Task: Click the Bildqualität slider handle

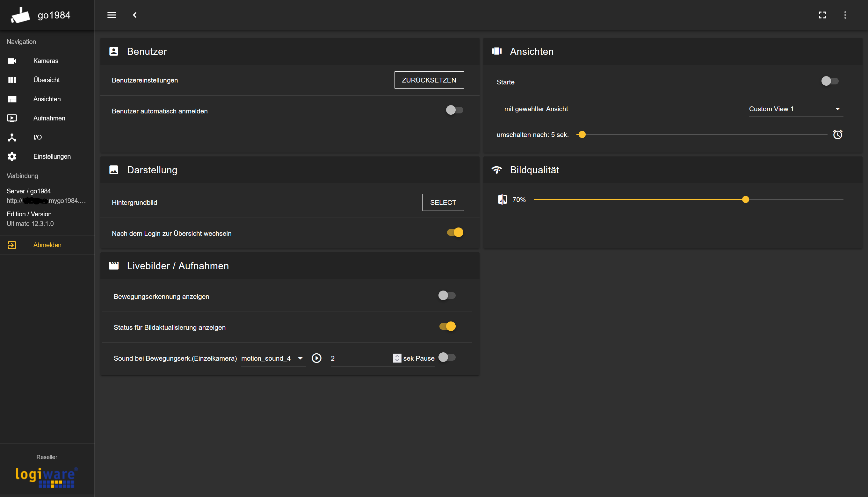Action: (x=745, y=200)
